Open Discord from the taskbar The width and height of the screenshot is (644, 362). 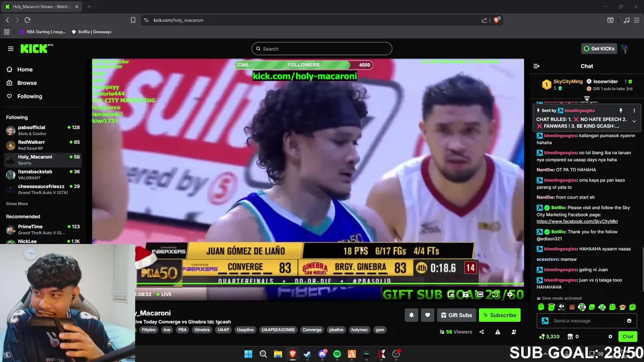323,354
